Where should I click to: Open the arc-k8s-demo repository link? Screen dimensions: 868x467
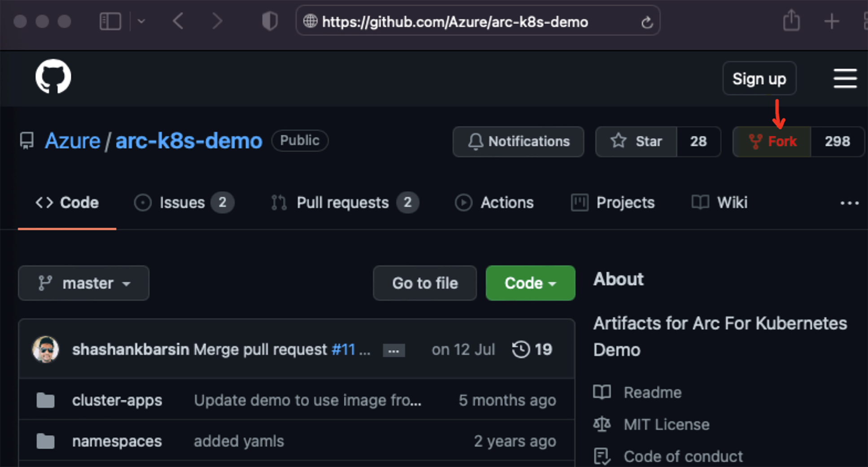[x=189, y=141]
